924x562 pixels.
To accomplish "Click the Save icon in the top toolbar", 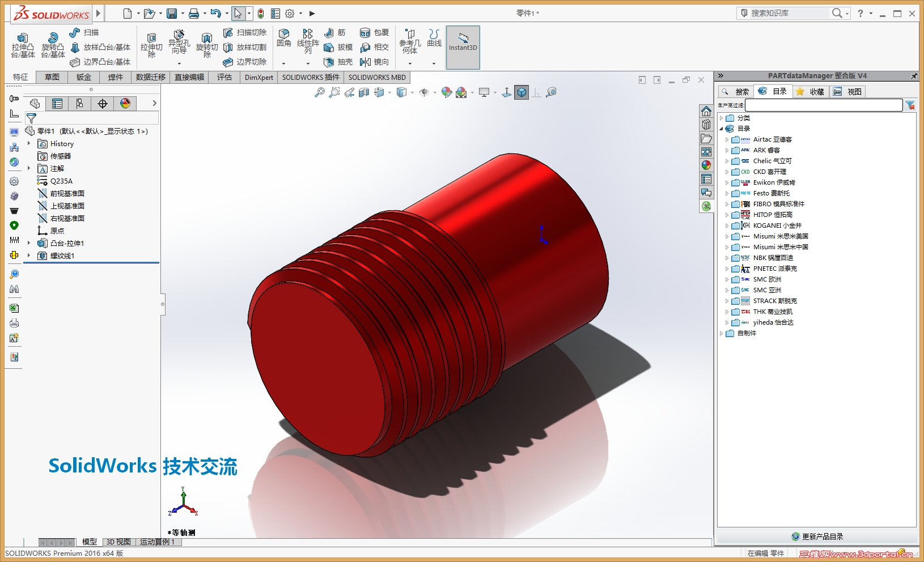I will (x=172, y=14).
